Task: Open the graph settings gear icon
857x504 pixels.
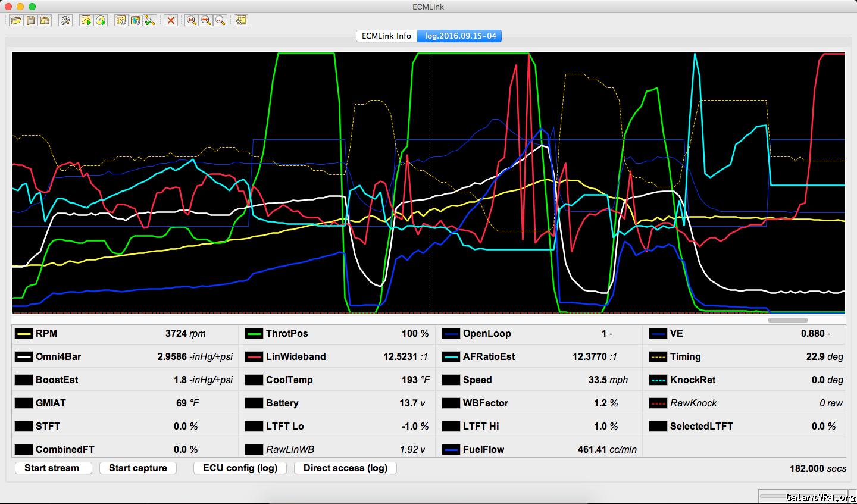Action: (x=121, y=20)
